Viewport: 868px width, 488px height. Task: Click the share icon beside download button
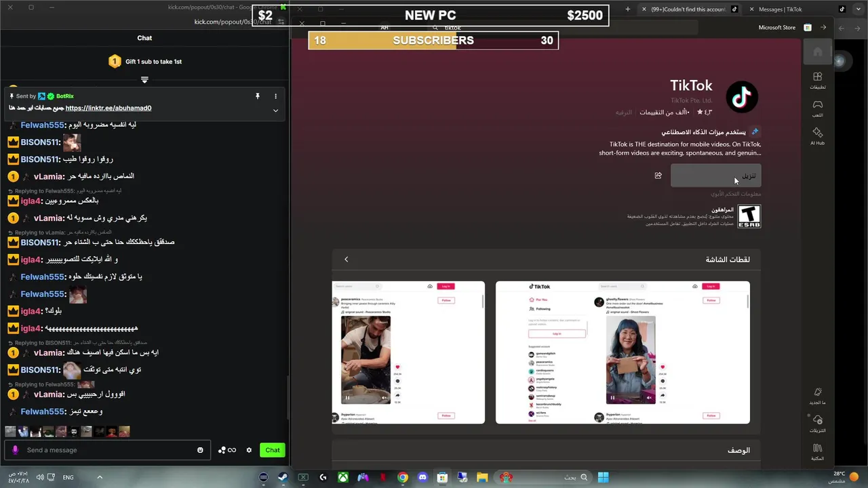click(x=658, y=176)
